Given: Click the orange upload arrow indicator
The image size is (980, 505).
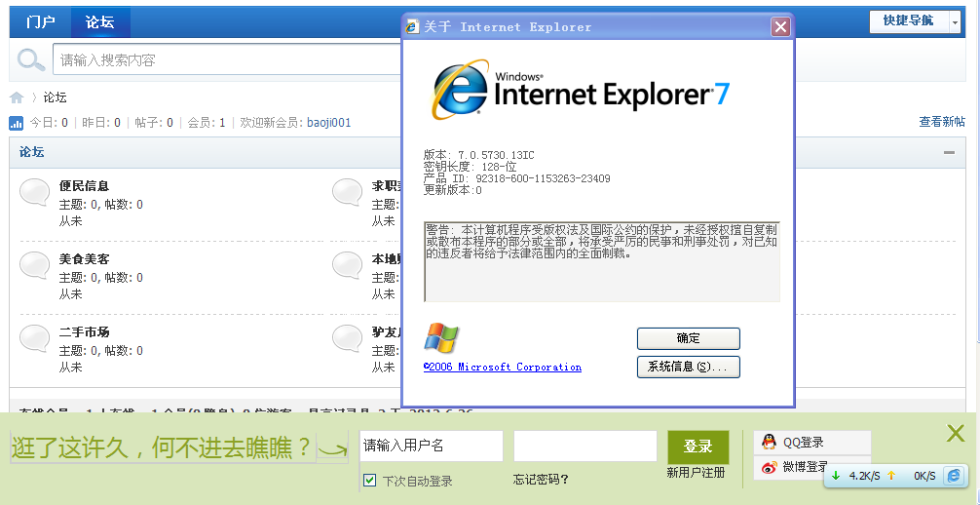Looking at the screenshot, I should [891, 476].
